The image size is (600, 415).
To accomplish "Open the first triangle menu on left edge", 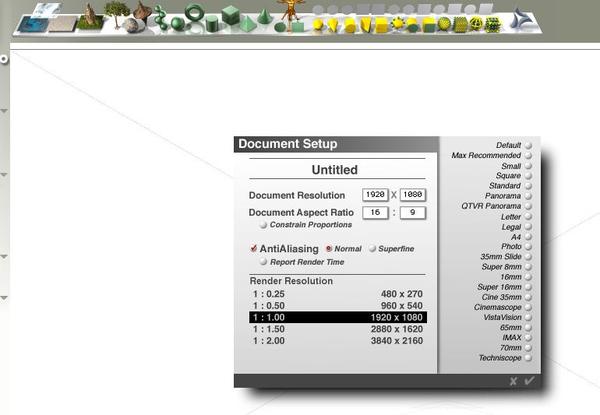I will (4, 111).
